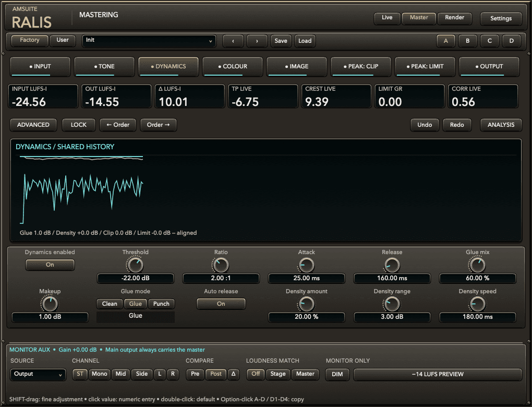This screenshot has height=407, width=532.
Task: Select the Factory preset bank
Action: [30, 40]
